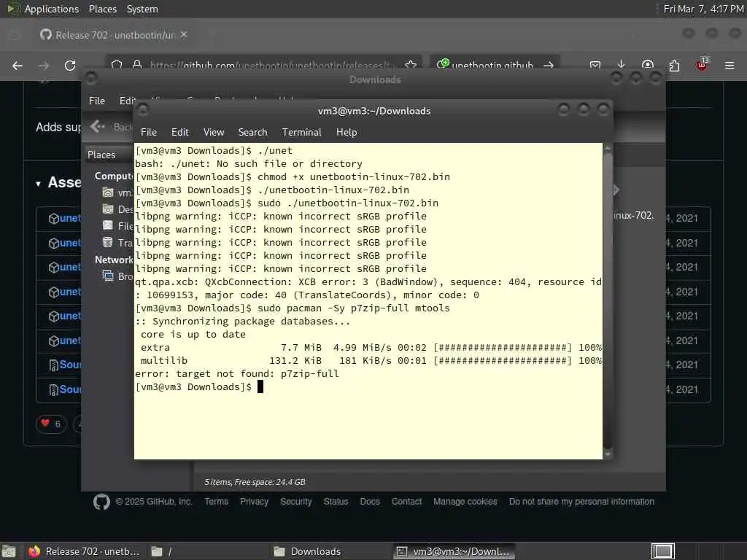Open File menu in Downloads file manager

pyautogui.click(x=97, y=101)
